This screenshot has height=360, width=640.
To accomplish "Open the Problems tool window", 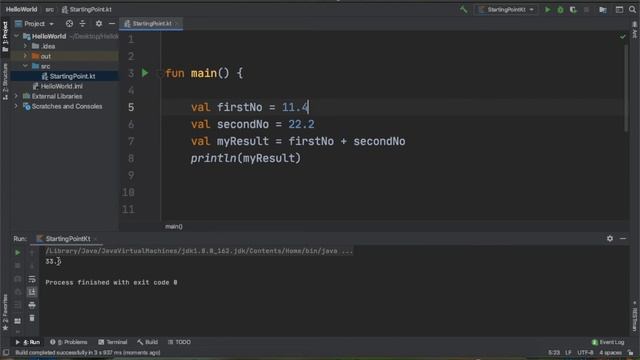I will [69, 342].
